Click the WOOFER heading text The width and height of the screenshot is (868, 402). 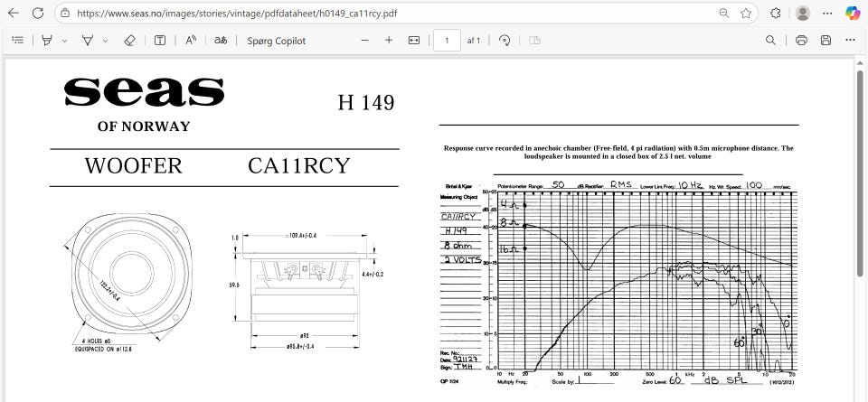(134, 166)
